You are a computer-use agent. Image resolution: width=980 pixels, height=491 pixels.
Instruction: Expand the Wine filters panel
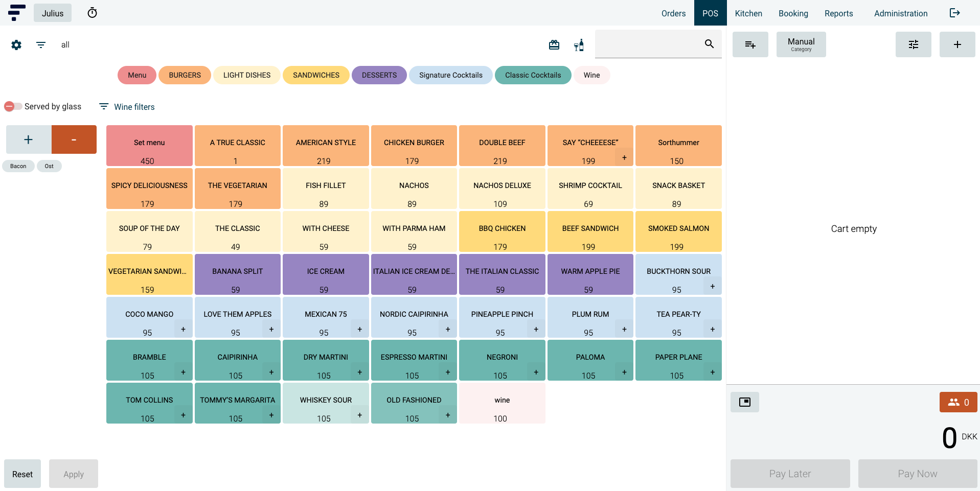coord(127,107)
